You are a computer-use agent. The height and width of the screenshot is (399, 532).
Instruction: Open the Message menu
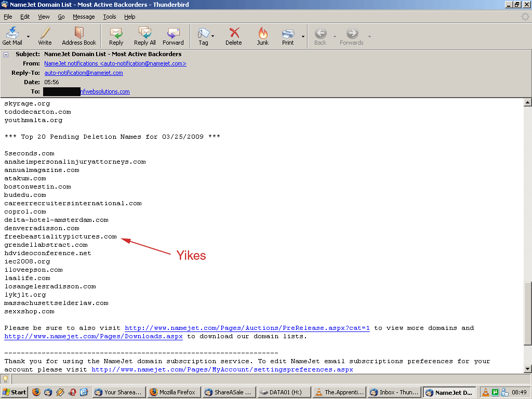pyautogui.click(x=84, y=17)
